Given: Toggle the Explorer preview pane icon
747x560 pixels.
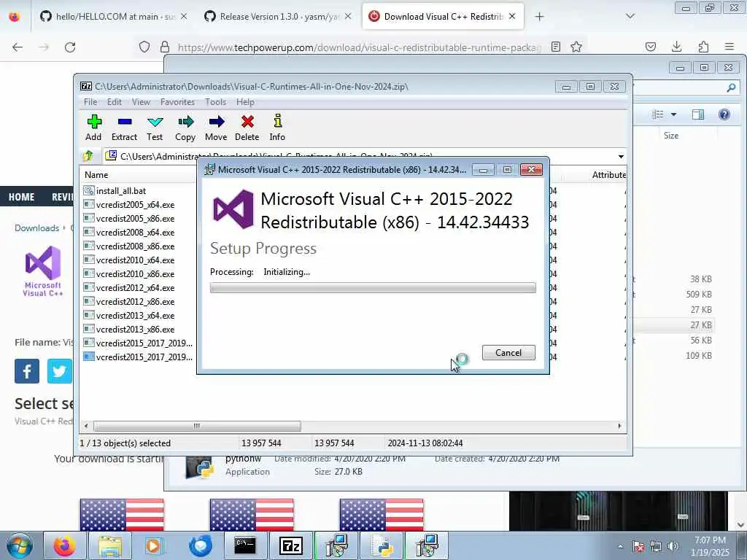Looking at the screenshot, I should tap(698, 114).
